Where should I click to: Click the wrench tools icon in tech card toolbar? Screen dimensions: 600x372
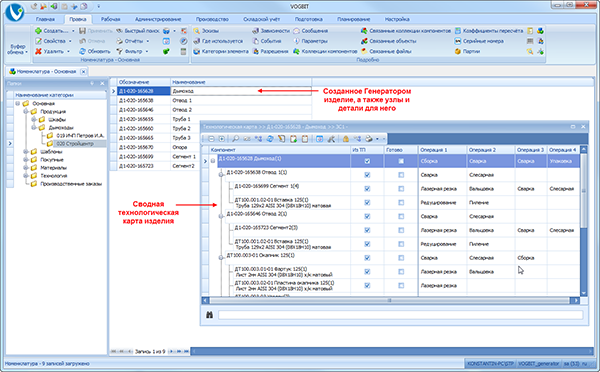tap(331, 139)
